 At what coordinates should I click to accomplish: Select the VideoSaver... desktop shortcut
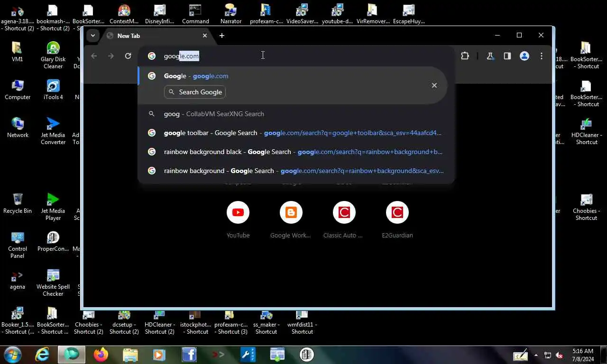point(302,14)
